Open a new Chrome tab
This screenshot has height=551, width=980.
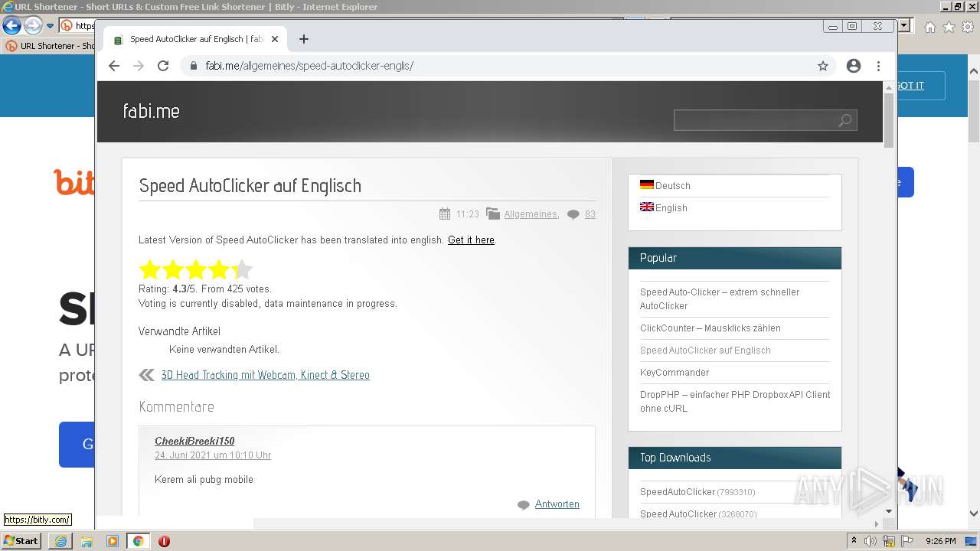[304, 39]
